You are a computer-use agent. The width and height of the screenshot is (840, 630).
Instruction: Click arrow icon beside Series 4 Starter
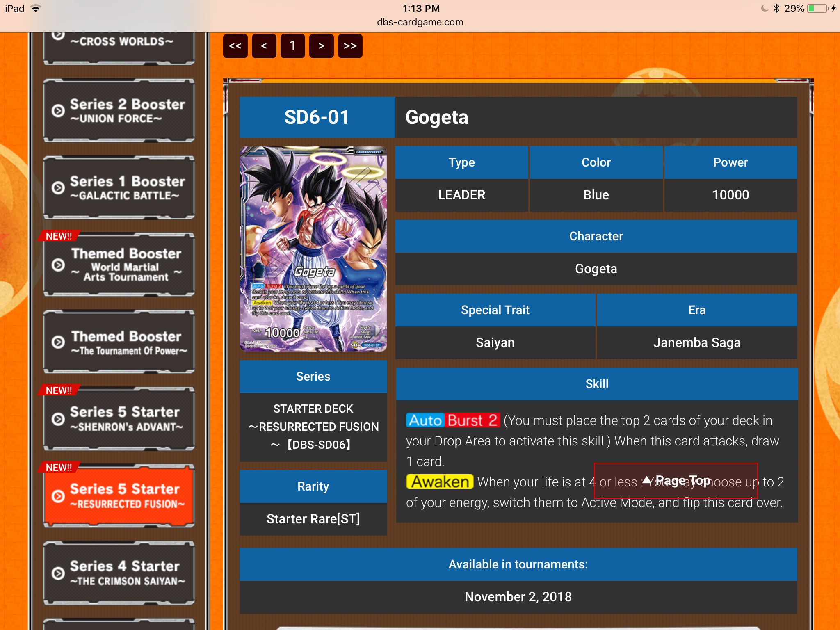(58, 573)
